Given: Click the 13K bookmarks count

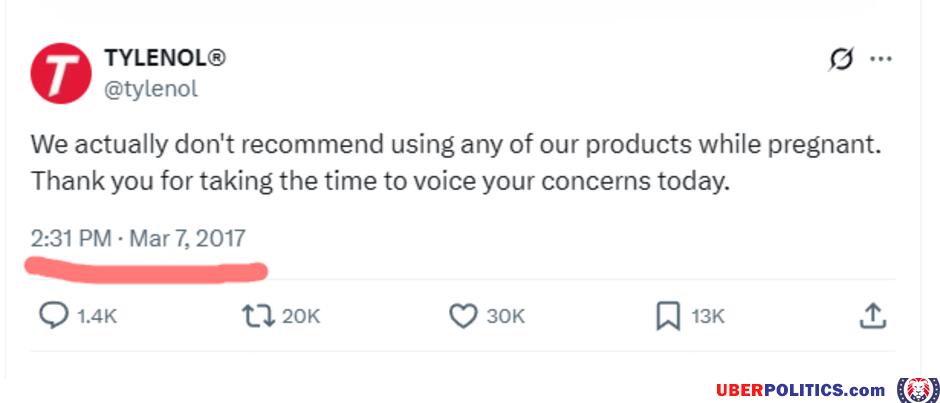Looking at the screenshot, I should [707, 316].
